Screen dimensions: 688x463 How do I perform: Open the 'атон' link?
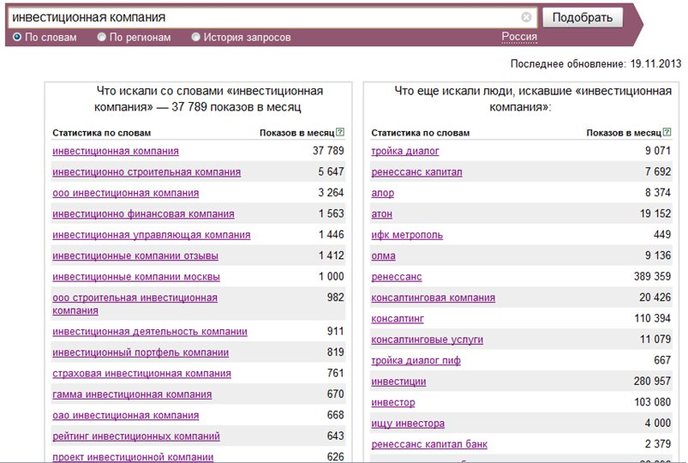tap(382, 214)
